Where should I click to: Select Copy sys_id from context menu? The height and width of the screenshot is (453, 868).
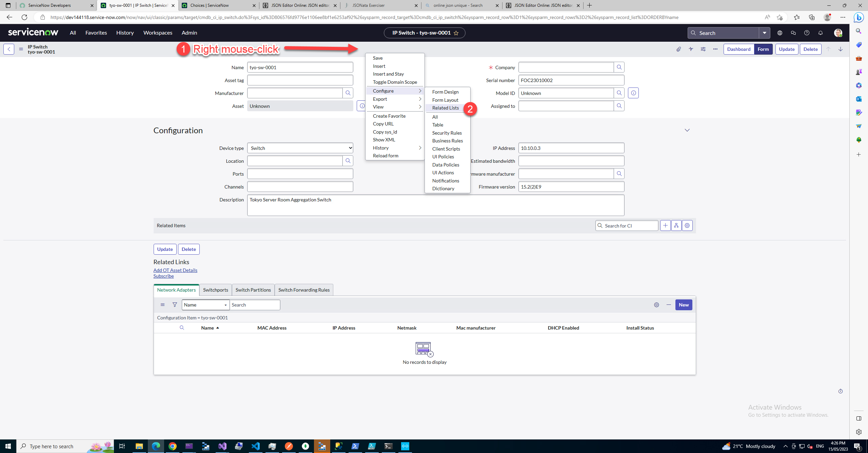click(385, 132)
